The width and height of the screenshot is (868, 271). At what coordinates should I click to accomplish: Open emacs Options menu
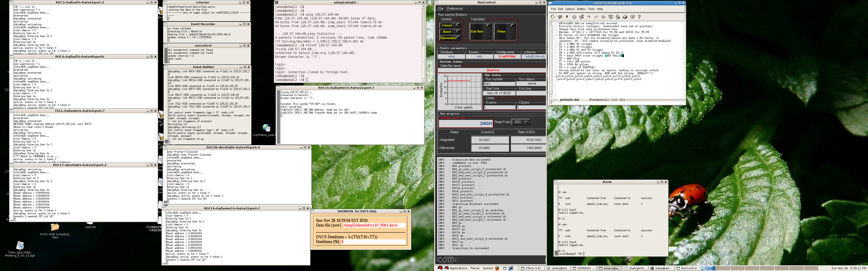tap(570, 9)
